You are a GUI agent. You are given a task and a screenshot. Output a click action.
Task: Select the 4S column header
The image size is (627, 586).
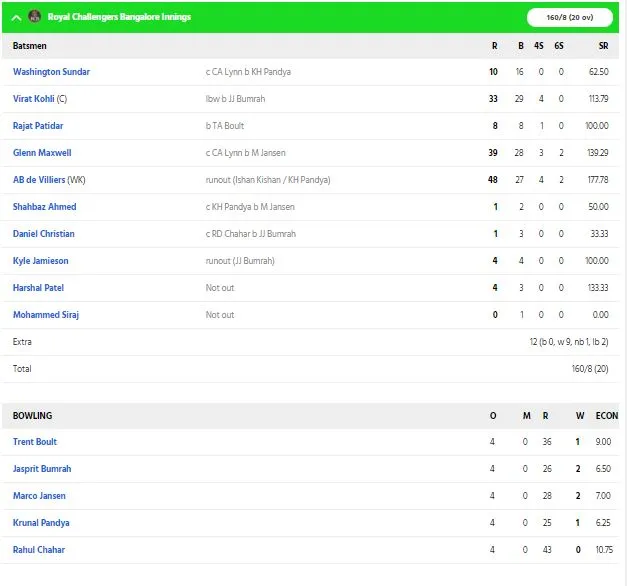pos(539,46)
